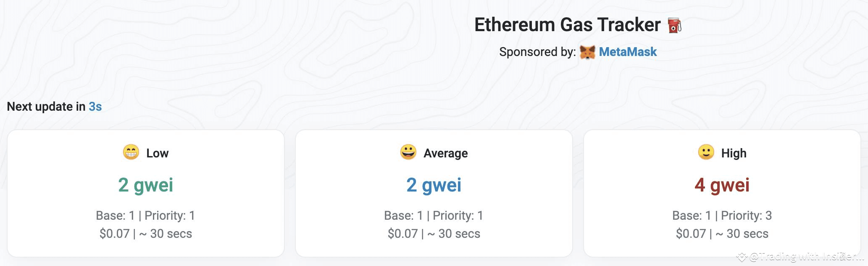Select the green 2 gwei Low price
Viewport: 868px width, 266px height.
[x=145, y=185]
